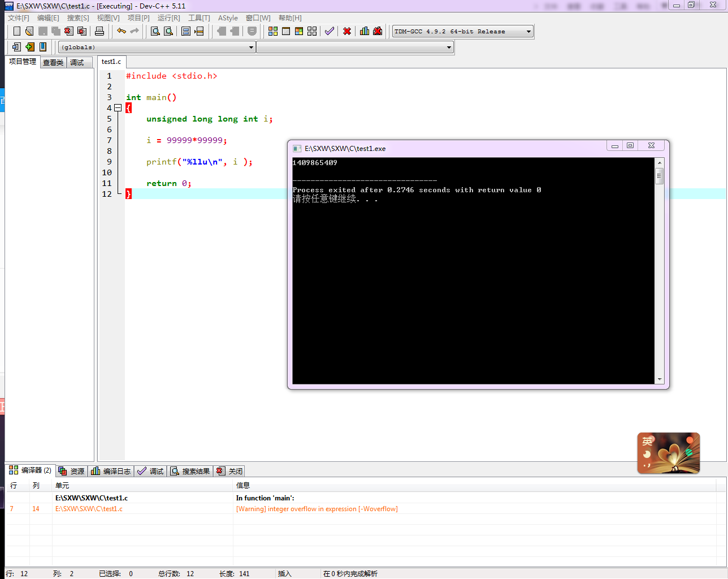Select the test1.c editor tab
This screenshot has height=579, width=728.
pyautogui.click(x=111, y=62)
